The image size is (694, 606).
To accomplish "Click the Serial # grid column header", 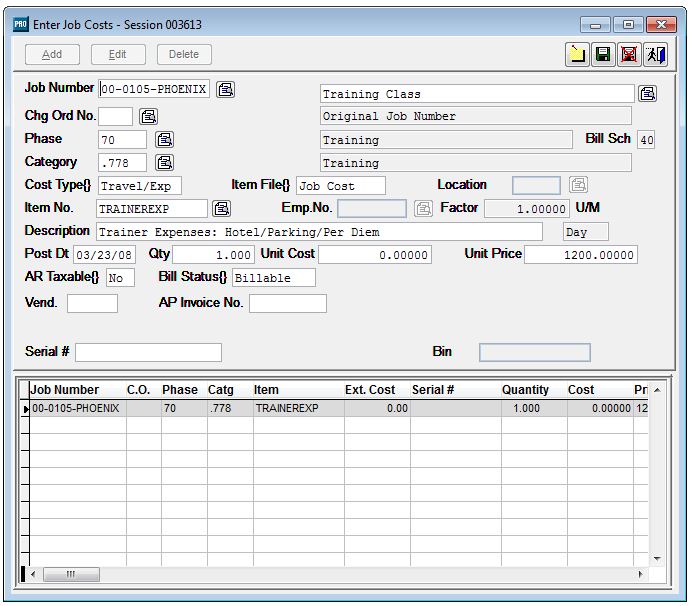I will [x=456, y=390].
